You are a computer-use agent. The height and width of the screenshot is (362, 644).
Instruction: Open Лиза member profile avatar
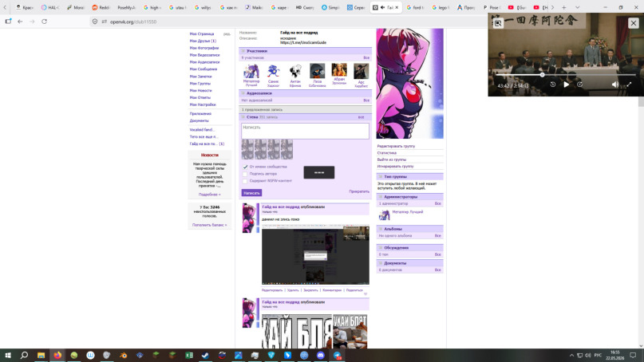click(x=317, y=71)
